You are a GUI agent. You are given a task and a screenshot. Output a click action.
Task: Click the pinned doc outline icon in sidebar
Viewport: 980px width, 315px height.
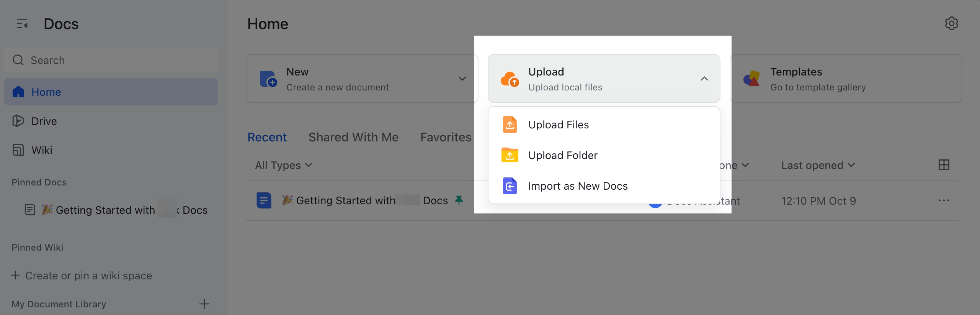click(x=30, y=210)
